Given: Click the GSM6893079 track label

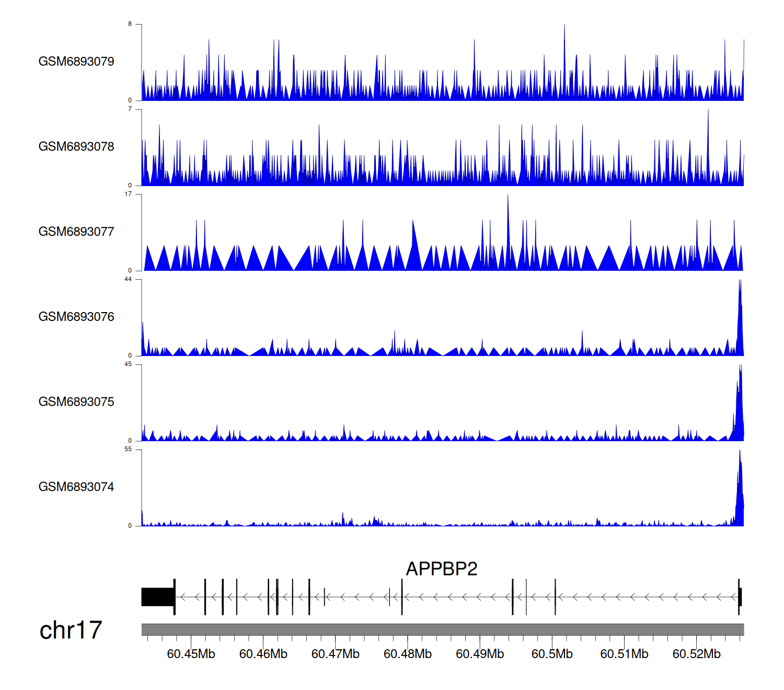Looking at the screenshot, I should 76,62.
